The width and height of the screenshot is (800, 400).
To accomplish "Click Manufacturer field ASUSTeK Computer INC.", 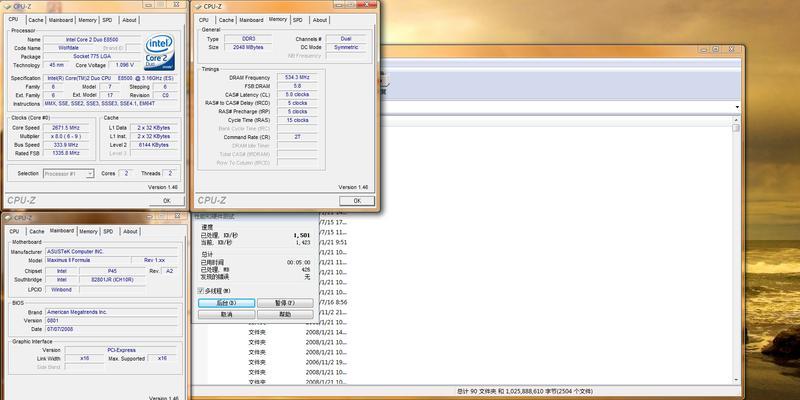I will pyautogui.click(x=111, y=252).
